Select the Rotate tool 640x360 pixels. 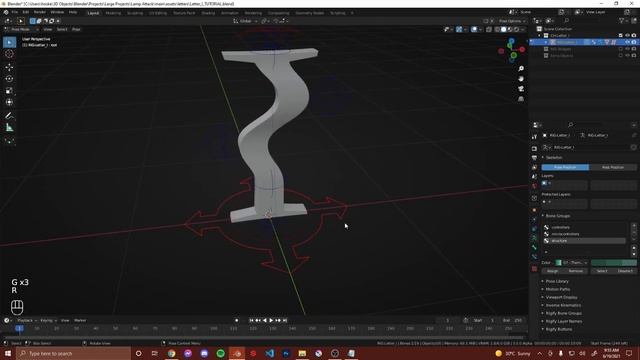click(9, 79)
